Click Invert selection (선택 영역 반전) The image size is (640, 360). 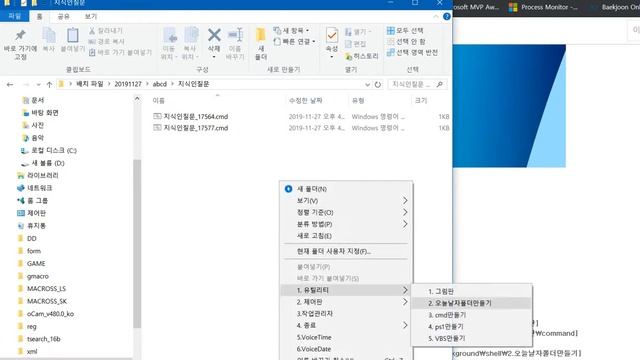click(412, 52)
